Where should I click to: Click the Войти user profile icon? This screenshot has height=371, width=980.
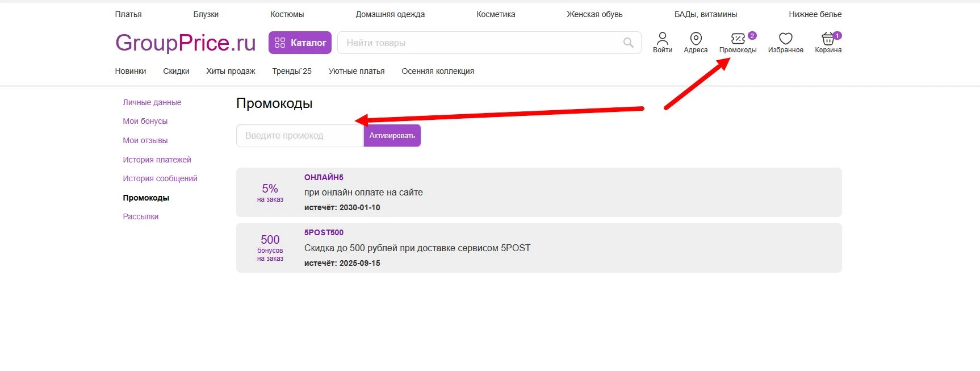pyautogui.click(x=662, y=39)
